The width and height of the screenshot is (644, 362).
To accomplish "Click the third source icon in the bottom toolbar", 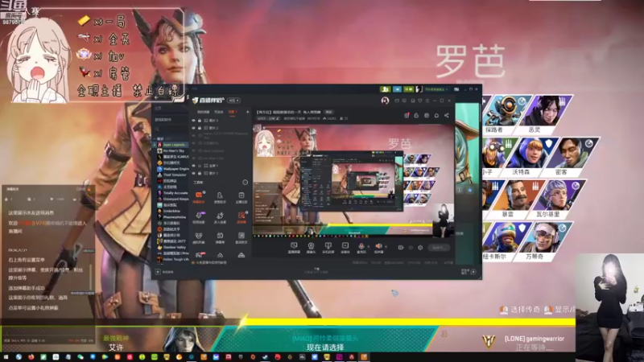I will point(328,247).
